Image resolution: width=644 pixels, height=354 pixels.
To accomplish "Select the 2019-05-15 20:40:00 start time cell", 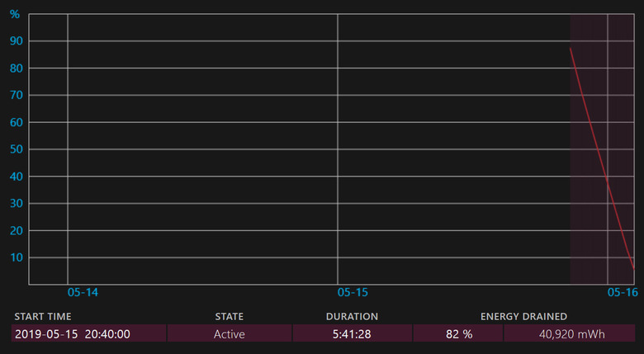I will point(88,333).
